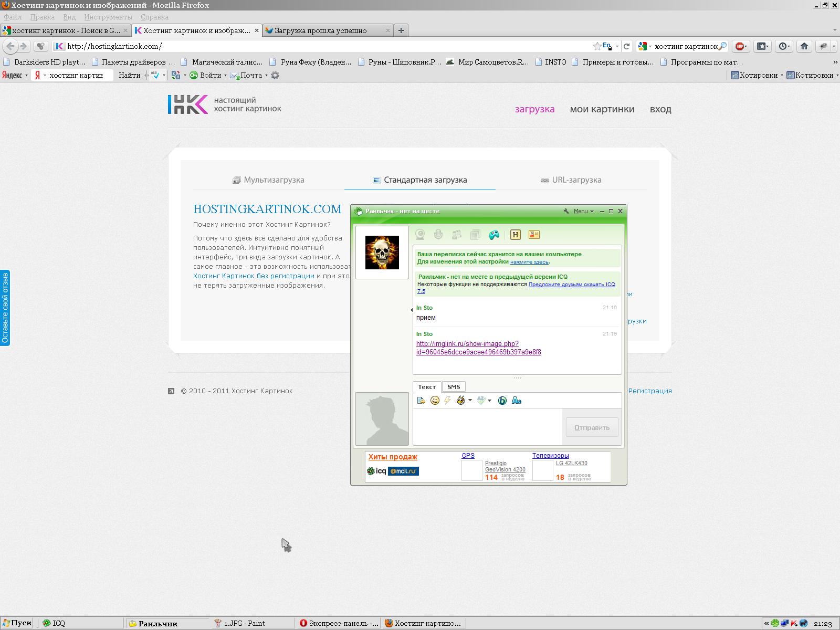Image resolution: width=840 pixels, height=630 pixels.
Task: Click inside the ICQ message text field
Action: pyautogui.click(x=487, y=426)
